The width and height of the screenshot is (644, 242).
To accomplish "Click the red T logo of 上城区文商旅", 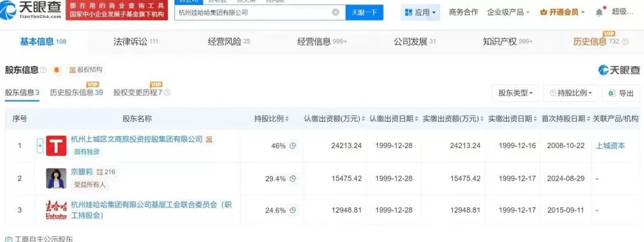I will (56, 145).
